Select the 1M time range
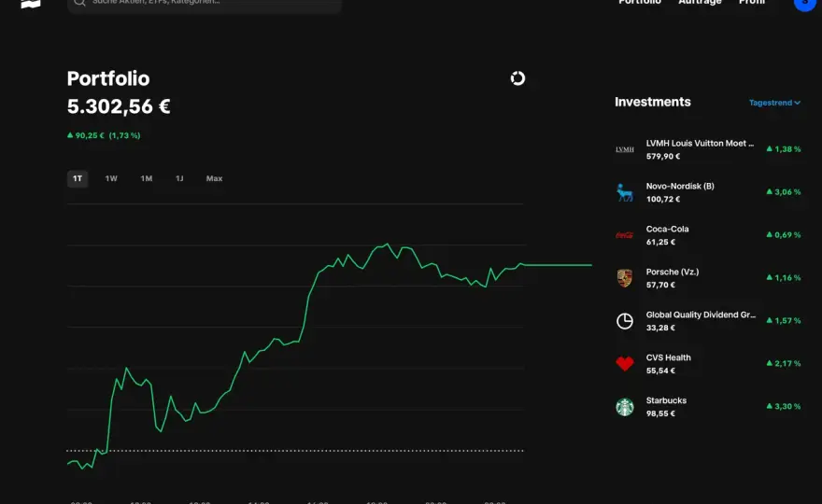Viewport: 822px width, 504px height. point(147,178)
